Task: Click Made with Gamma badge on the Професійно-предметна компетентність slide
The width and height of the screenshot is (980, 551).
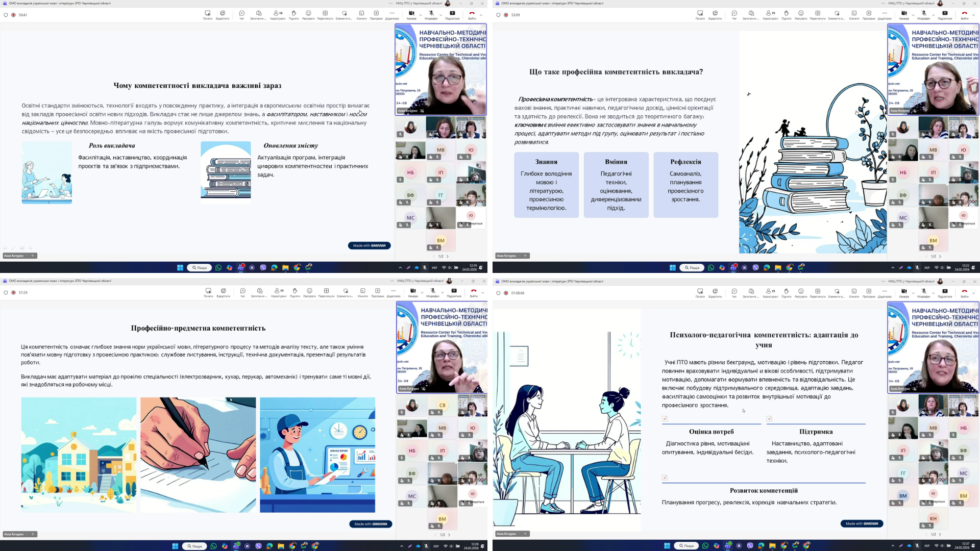Action: 371,524
